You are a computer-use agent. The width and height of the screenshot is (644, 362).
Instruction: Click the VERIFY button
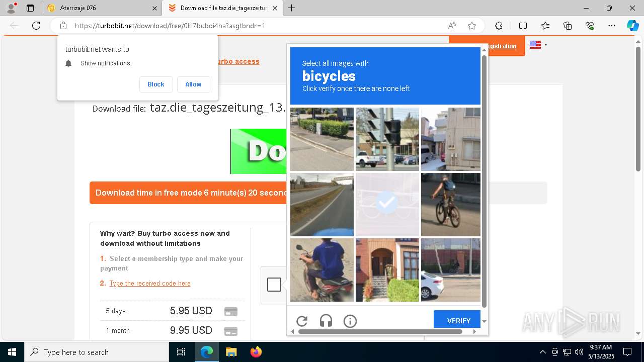pos(457,319)
